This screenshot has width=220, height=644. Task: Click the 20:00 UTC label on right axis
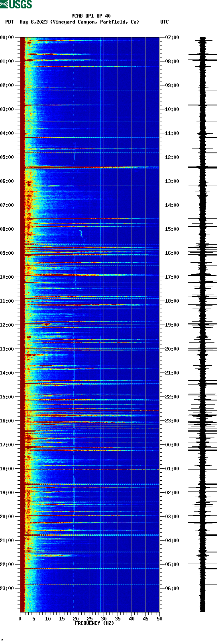(x=172, y=349)
